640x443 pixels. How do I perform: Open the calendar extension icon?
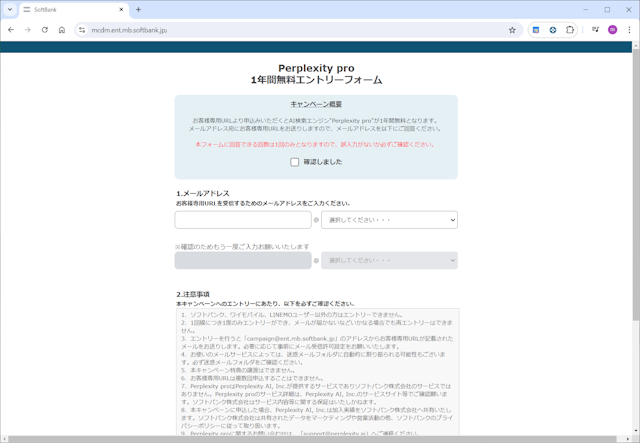coord(536,30)
